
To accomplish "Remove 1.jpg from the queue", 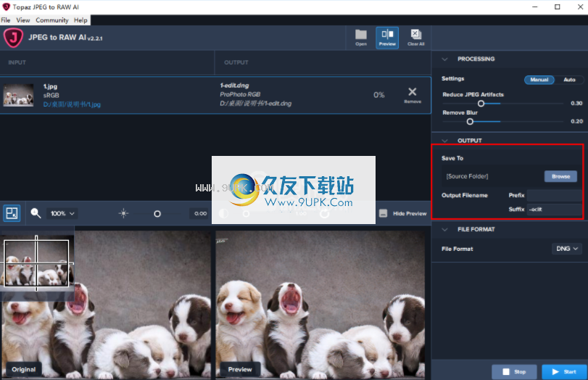I will (x=412, y=95).
